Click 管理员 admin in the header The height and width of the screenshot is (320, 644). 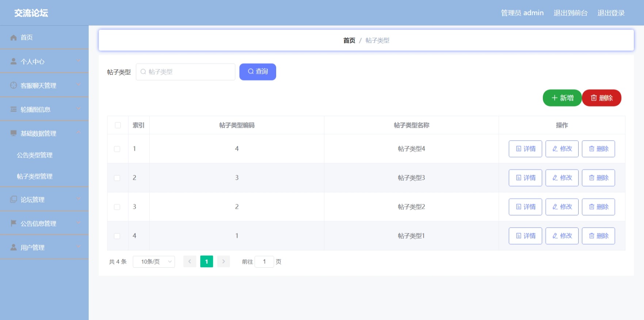522,13
